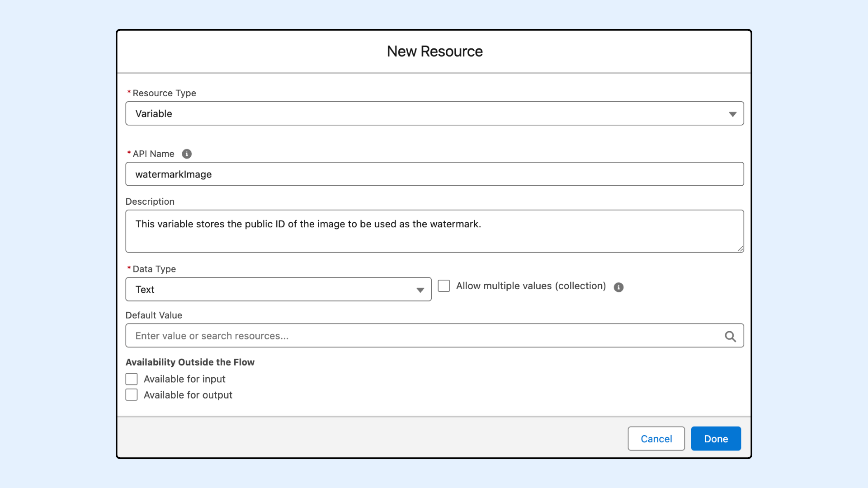Viewport: 868px width, 488px height.
Task: Click the Available for output label text
Action: point(188,395)
